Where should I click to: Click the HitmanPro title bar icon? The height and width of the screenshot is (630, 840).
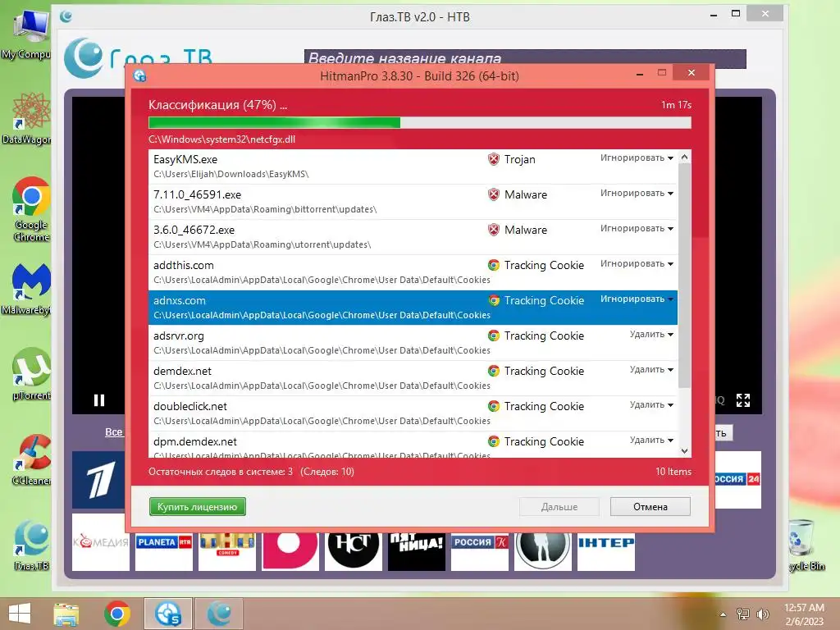pyautogui.click(x=139, y=76)
